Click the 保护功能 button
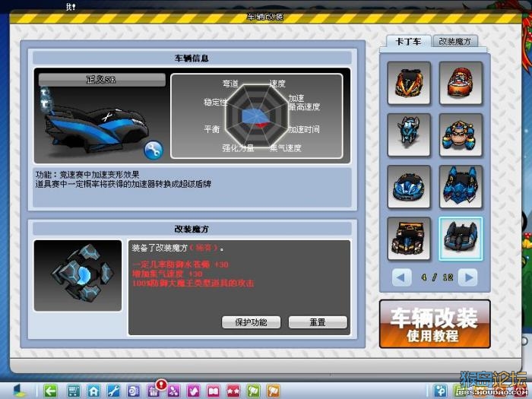Viewport: 532px width, 399px height. [251, 322]
